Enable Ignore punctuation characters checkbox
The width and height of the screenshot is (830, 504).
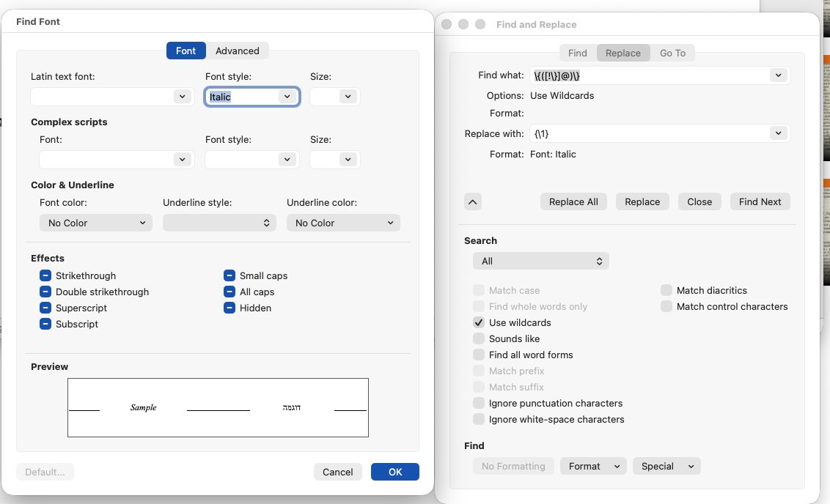tap(479, 404)
